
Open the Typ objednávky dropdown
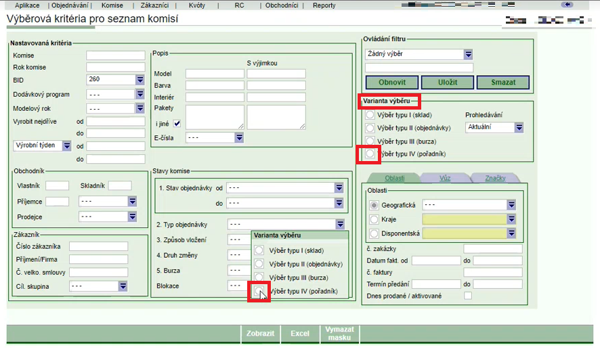point(339,225)
